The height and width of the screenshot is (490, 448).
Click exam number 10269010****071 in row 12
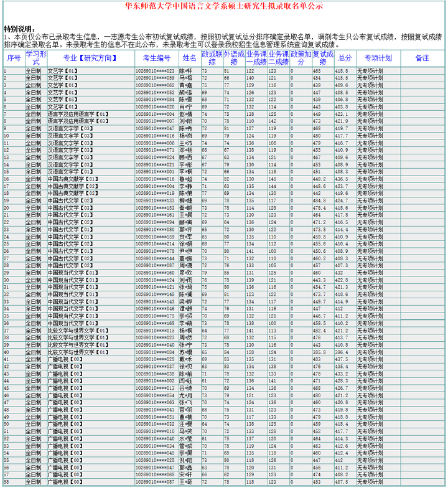click(x=155, y=150)
